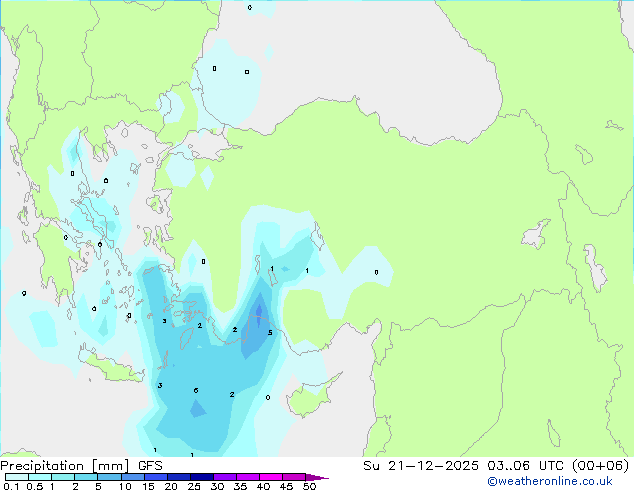This screenshot has height=490, width=634.
Task: Click the '0.1' legend scale label
Action: coord(11,486)
